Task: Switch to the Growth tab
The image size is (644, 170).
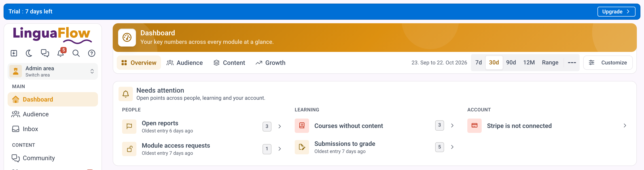Action: (x=271, y=63)
